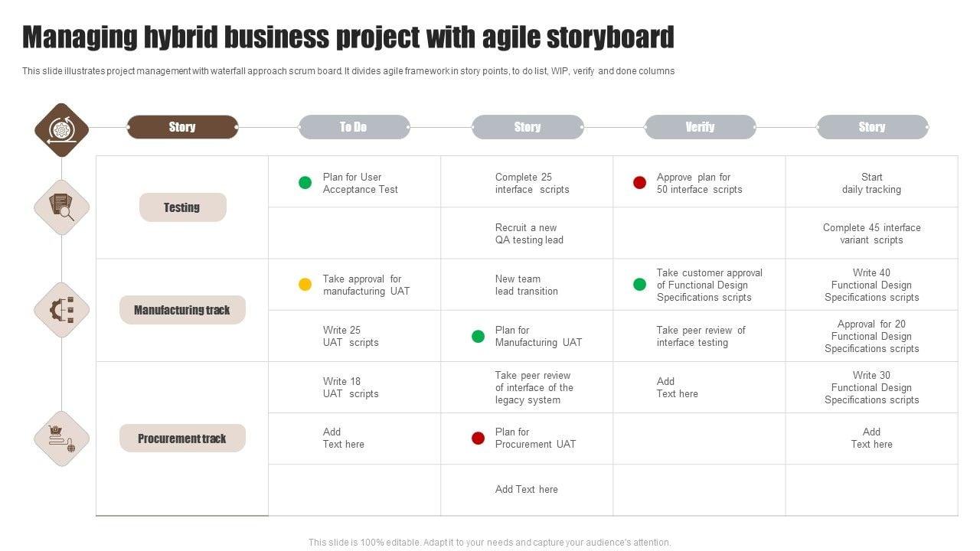980x551 pixels.
Task: Click red dot beside Approve plan for 50 interface scripts
Action: [x=639, y=183]
